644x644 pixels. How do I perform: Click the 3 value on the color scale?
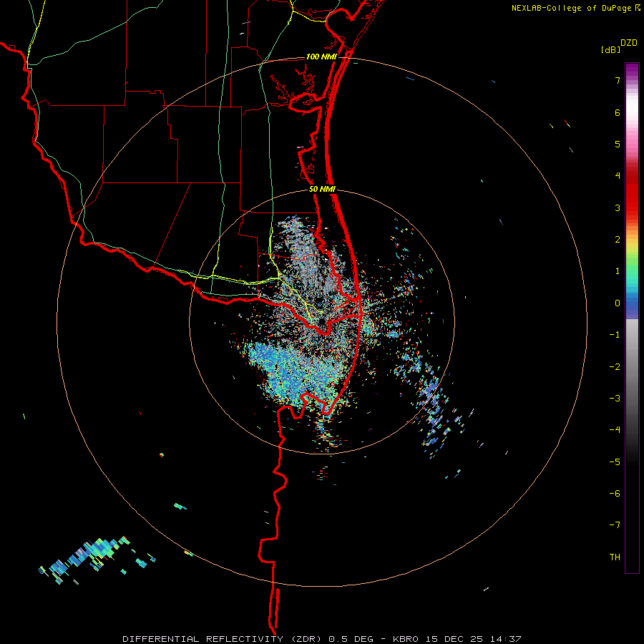point(618,208)
